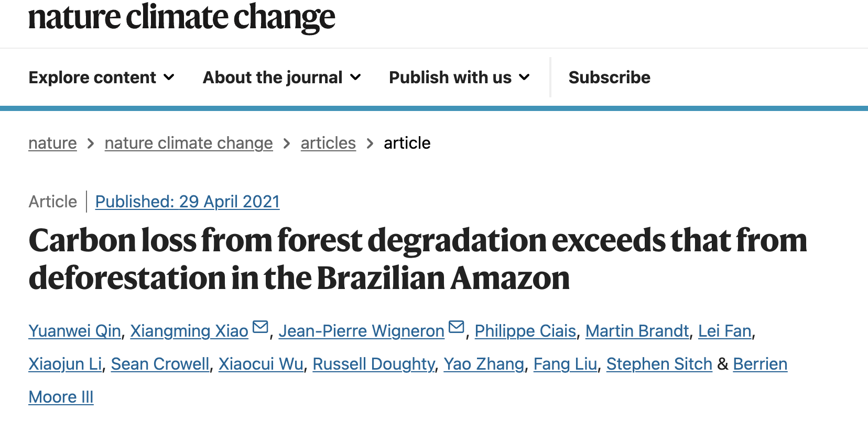Click the Published: 29 April 2021 link
The width and height of the screenshot is (868, 422).
tap(188, 202)
